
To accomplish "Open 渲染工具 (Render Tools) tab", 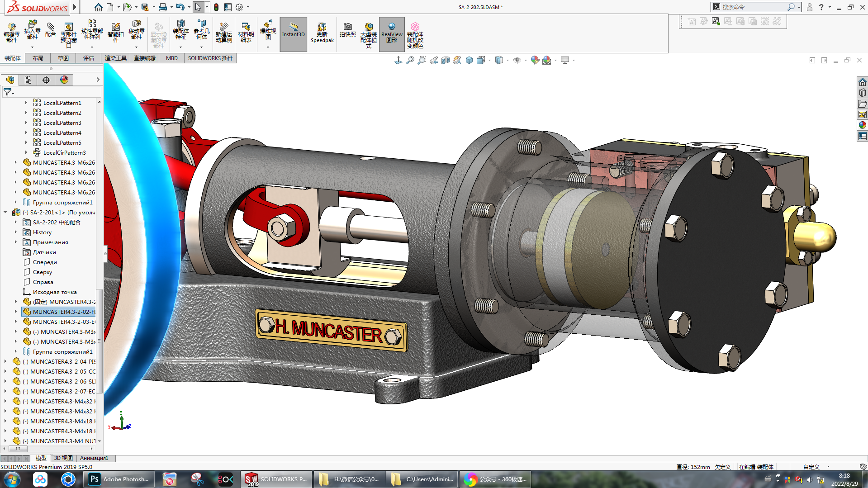I will tap(116, 58).
